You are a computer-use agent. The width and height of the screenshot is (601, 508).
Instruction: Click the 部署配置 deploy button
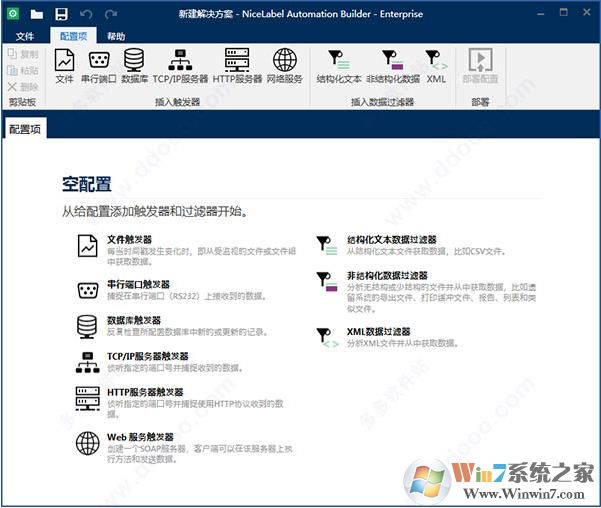pos(480,66)
